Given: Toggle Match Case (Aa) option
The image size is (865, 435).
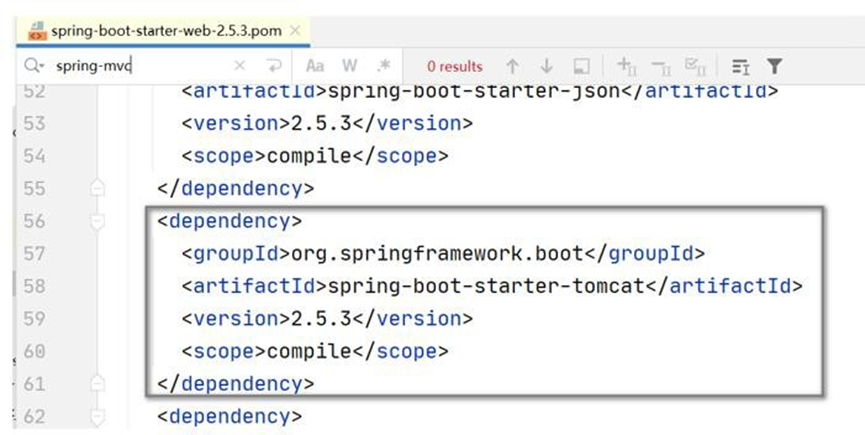Looking at the screenshot, I should coord(315,67).
